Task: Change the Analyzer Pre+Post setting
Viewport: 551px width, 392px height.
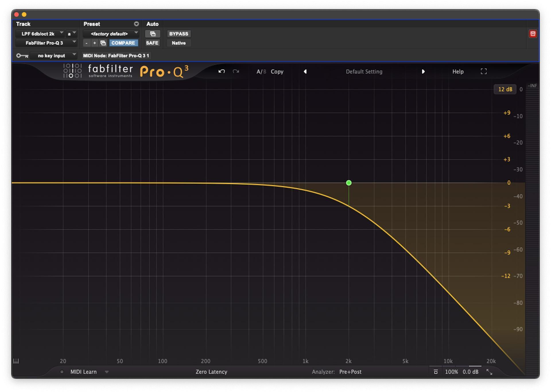Action: [x=350, y=372]
